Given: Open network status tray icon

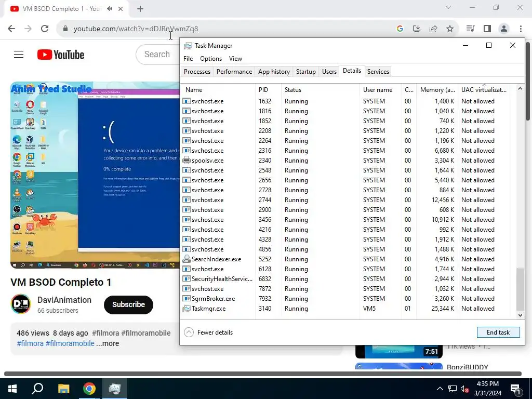Looking at the screenshot, I should click(x=453, y=389).
